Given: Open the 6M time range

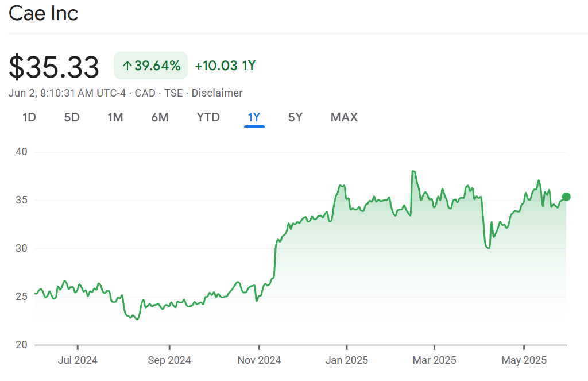Looking at the screenshot, I should (160, 117).
